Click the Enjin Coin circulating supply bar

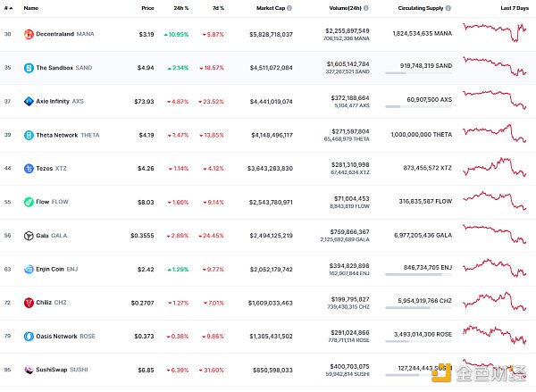pyautogui.click(x=414, y=276)
